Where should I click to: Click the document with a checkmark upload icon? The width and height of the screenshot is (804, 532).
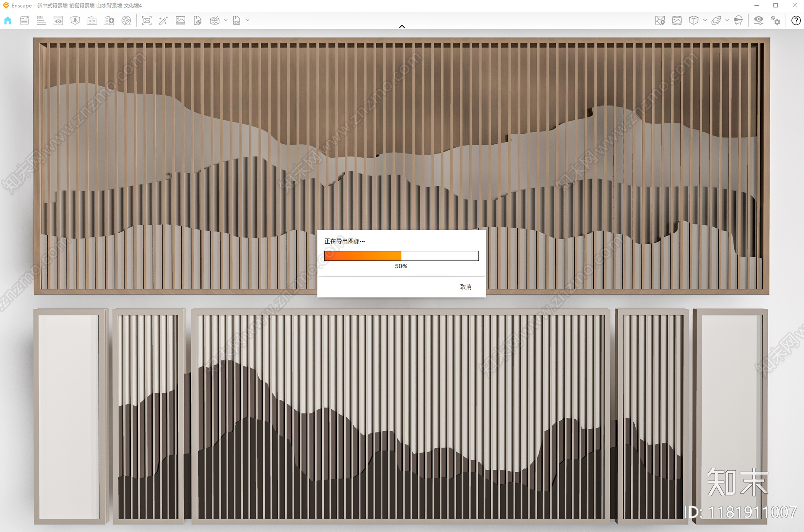click(197, 21)
